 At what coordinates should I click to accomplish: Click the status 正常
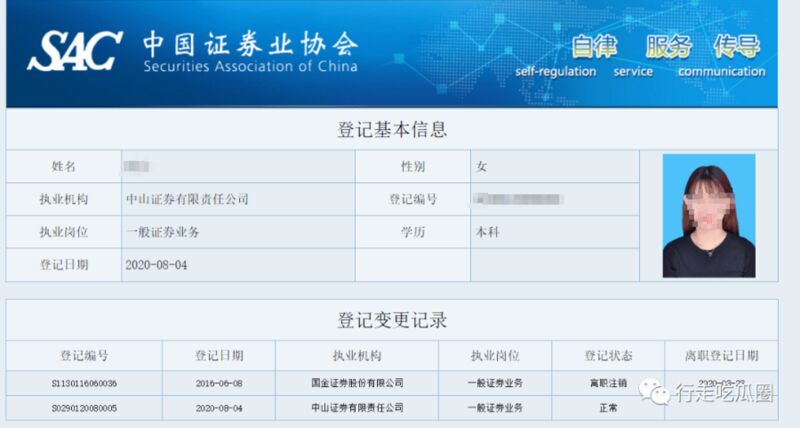608,408
